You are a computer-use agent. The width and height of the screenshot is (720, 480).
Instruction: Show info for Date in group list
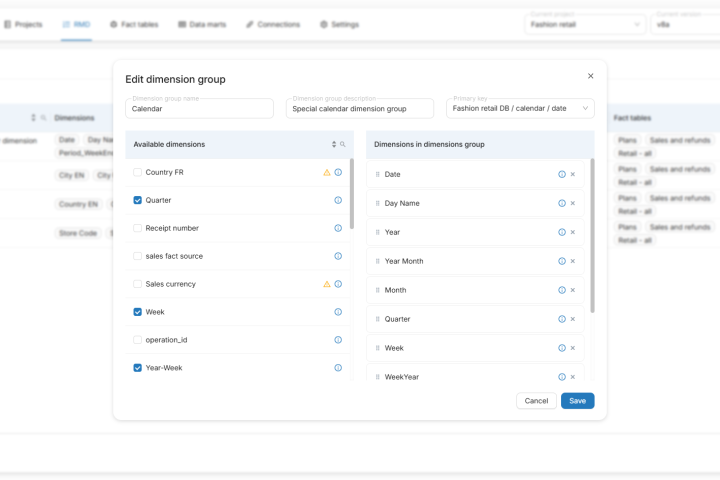[x=562, y=174]
